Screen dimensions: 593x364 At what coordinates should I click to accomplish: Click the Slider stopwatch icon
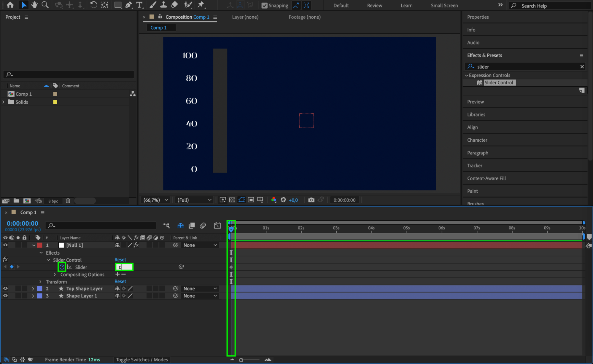[62, 267]
